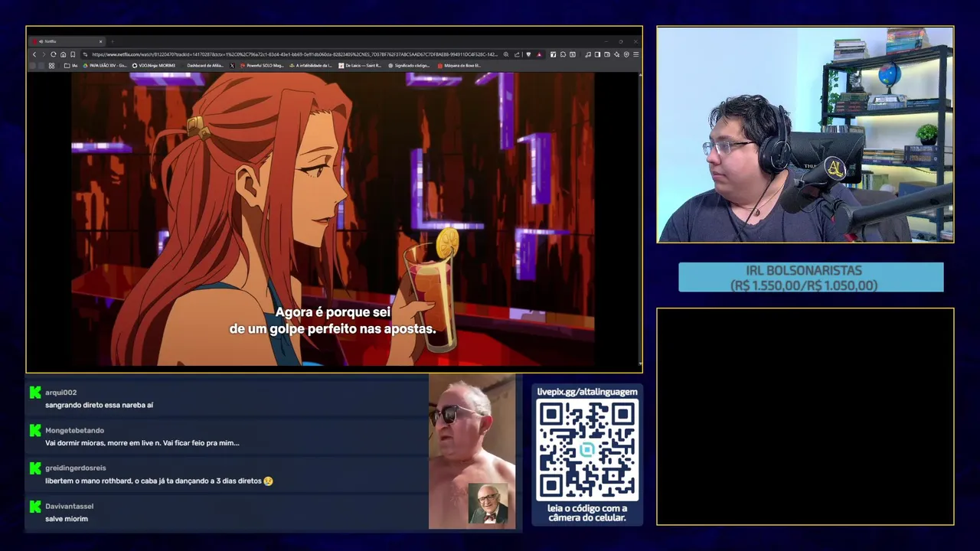Viewport: 980px width, 551px height.
Task: Close the Netflix tab
Action: pyautogui.click(x=101, y=41)
